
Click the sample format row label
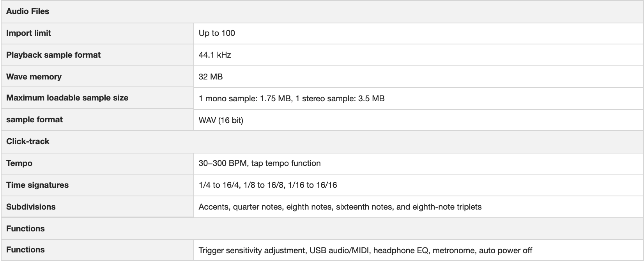(34, 120)
